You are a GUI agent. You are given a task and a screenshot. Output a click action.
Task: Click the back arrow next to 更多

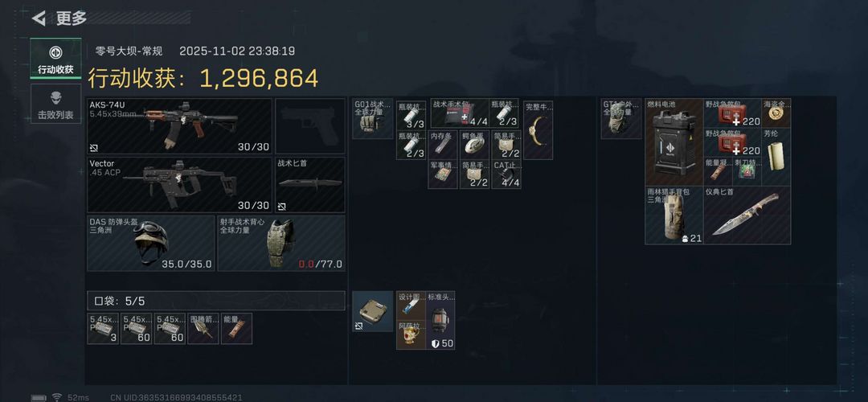pos(39,18)
